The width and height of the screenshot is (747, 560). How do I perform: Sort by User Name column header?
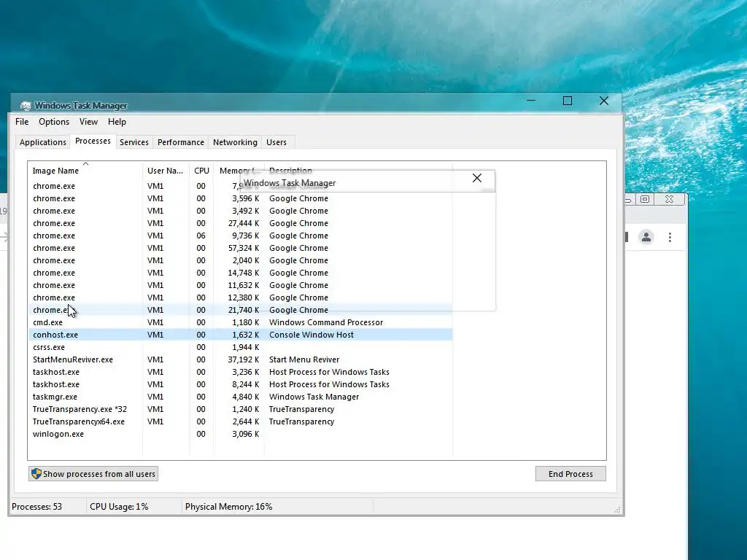pos(166,171)
